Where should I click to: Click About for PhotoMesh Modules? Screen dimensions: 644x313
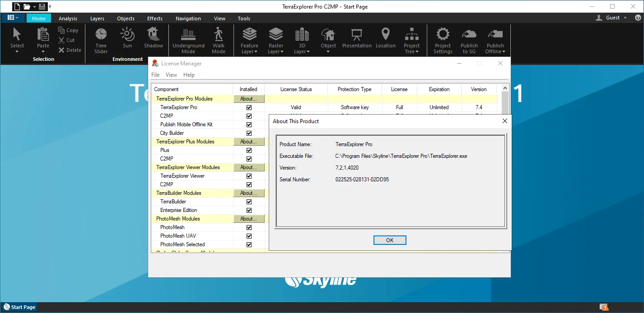click(249, 219)
